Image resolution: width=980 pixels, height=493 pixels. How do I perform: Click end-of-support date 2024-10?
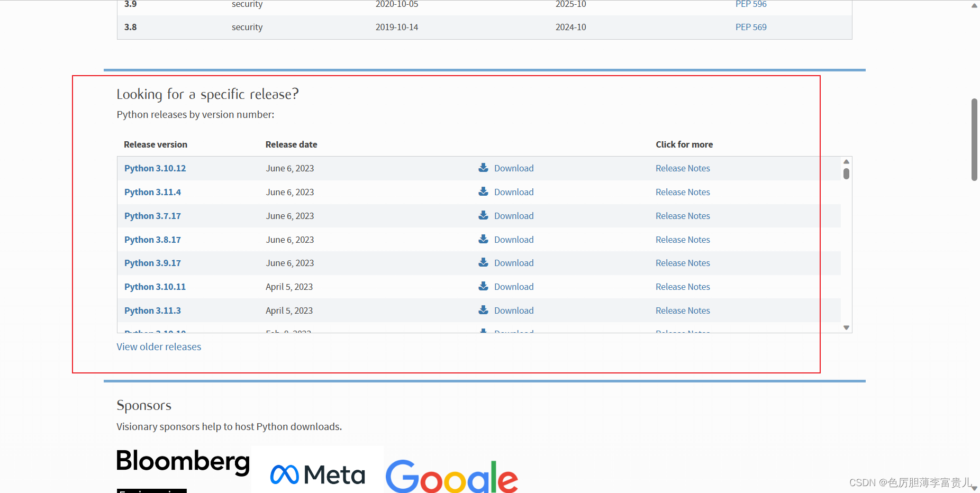(571, 27)
